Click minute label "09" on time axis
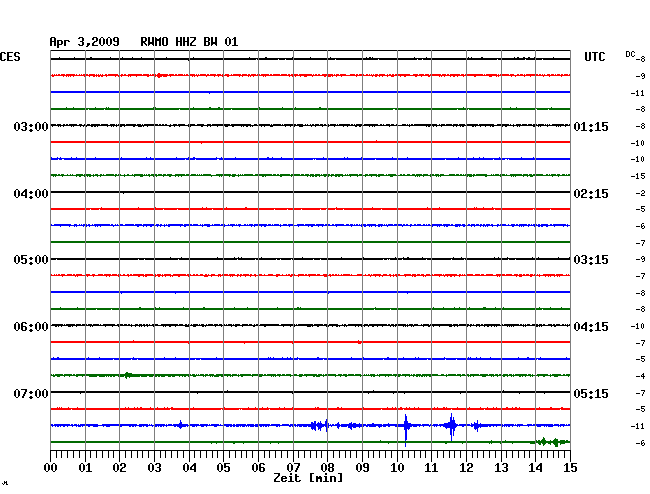 [362, 468]
